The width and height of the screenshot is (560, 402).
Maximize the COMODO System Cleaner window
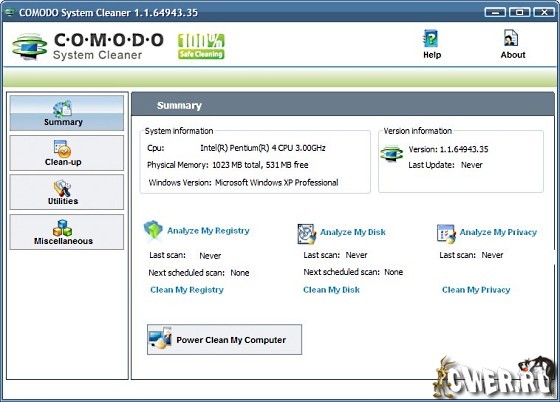click(x=519, y=12)
